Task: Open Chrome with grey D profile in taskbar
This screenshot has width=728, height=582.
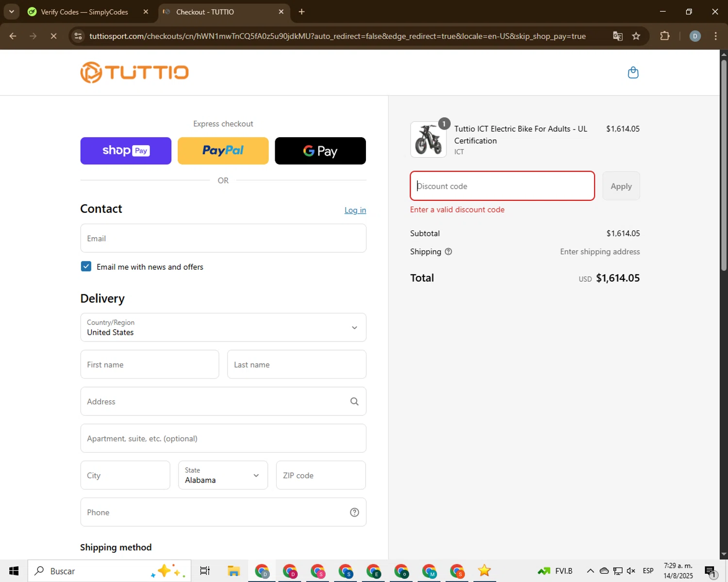Action: point(262,571)
